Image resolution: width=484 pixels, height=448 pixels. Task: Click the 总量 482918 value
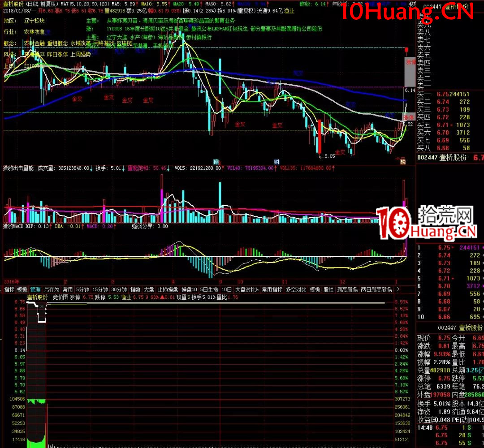[440, 370]
